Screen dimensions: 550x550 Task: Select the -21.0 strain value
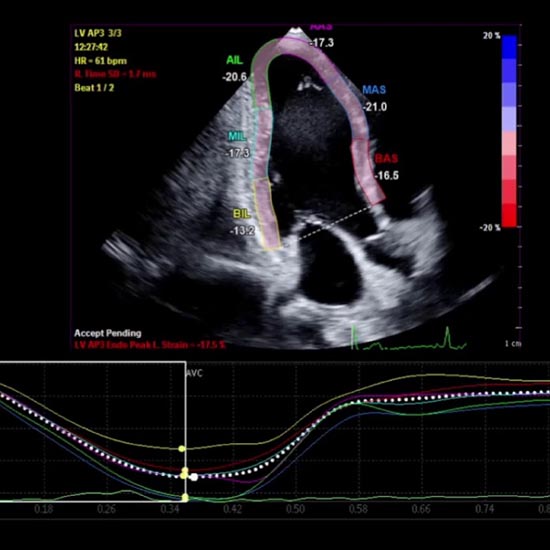click(375, 107)
